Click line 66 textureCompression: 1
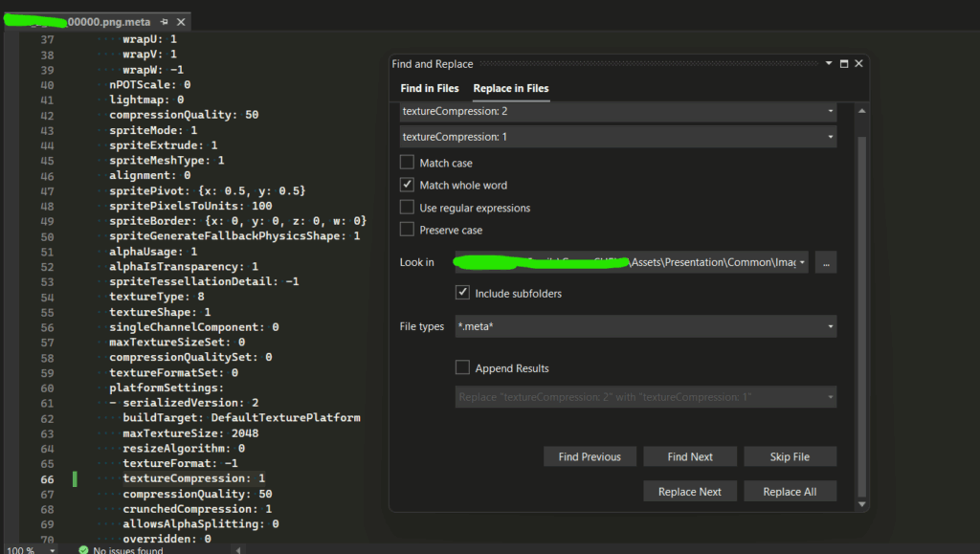980x554 pixels. 193,478
